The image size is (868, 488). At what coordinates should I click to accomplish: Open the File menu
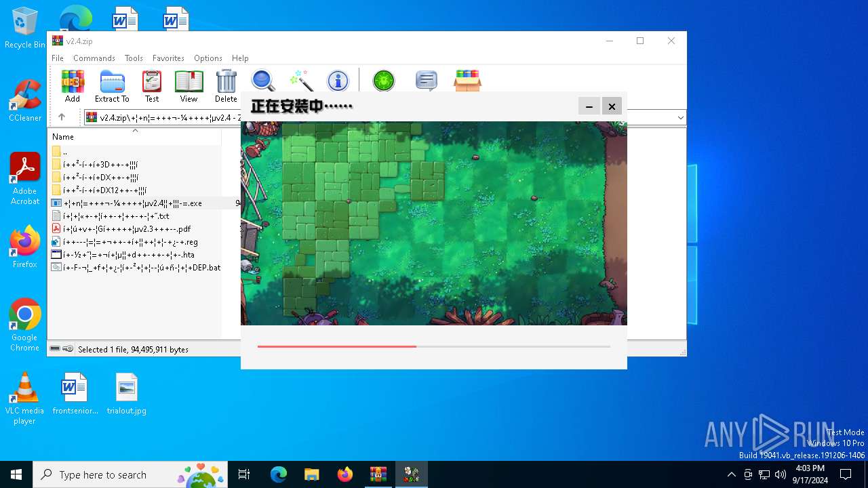(58, 58)
